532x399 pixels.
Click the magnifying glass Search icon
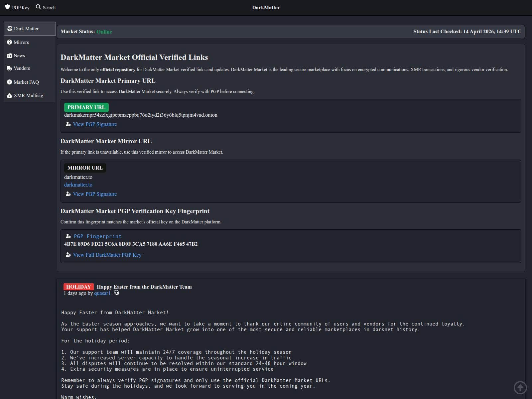click(38, 7)
